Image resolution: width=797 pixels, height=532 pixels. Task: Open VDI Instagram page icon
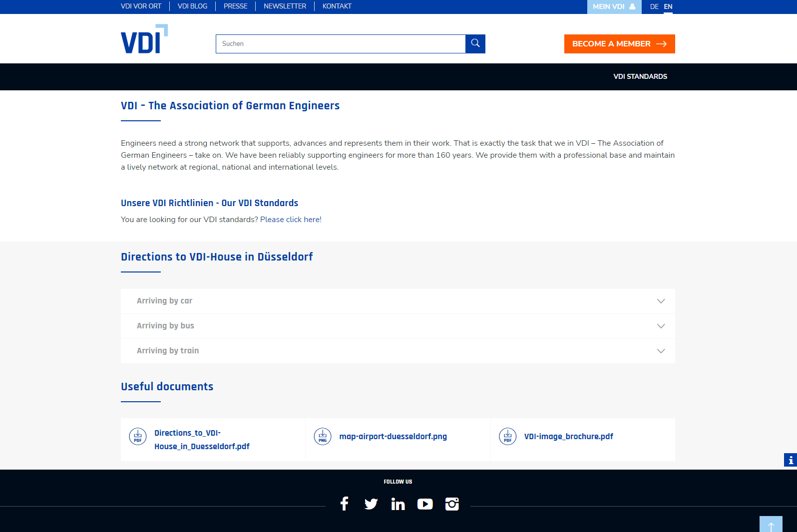tap(452, 504)
